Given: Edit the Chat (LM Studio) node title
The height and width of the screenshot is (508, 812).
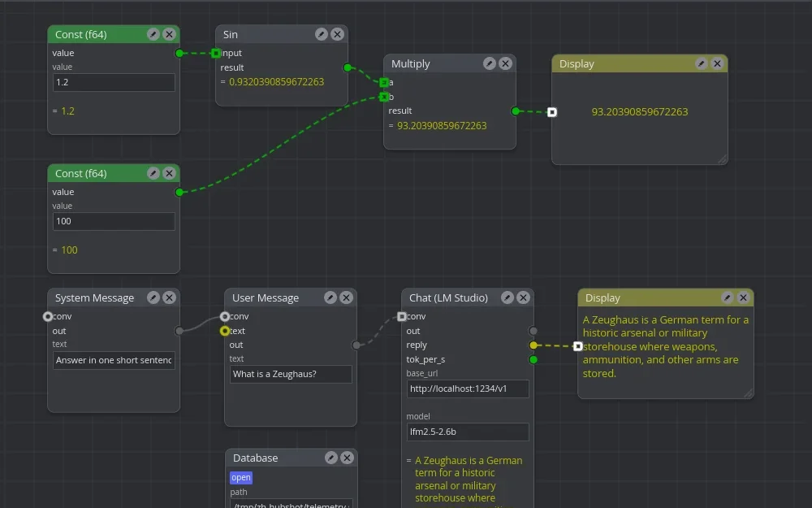Looking at the screenshot, I should (507, 297).
